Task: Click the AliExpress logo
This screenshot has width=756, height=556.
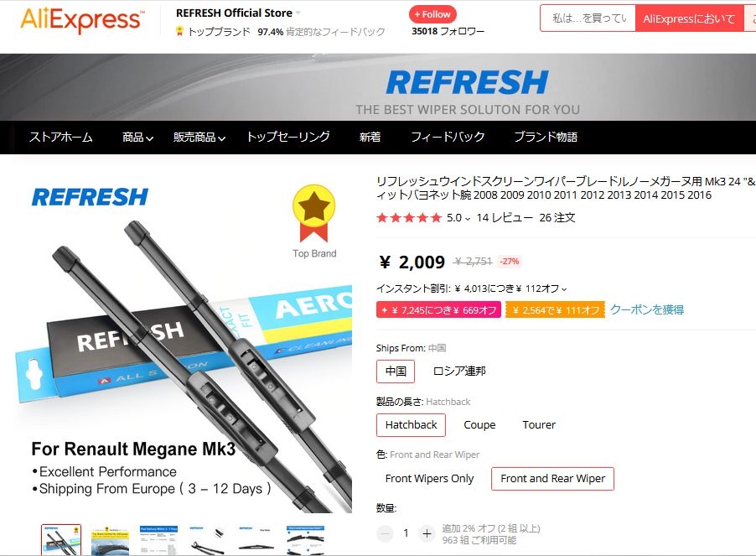Action: 82,19
